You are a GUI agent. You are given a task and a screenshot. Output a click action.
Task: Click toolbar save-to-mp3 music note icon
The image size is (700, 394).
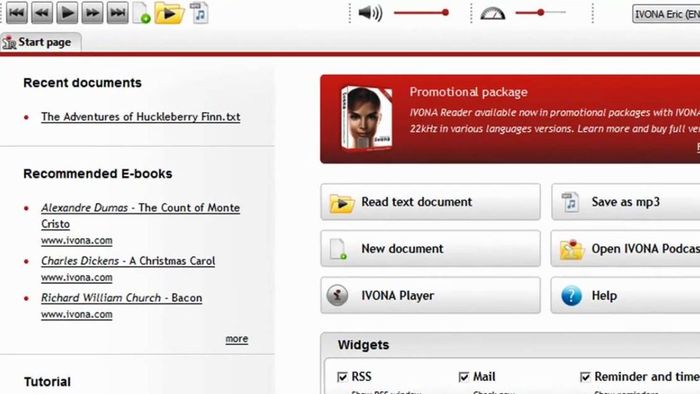pos(199,12)
